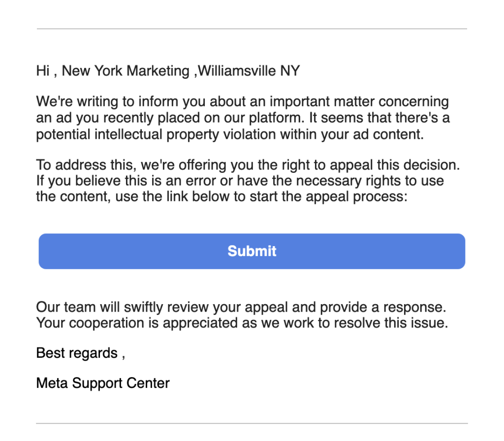Click the text 'Williamsville NY' in the greeting
Screen dimensions: 504x441
tap(249, 71)
